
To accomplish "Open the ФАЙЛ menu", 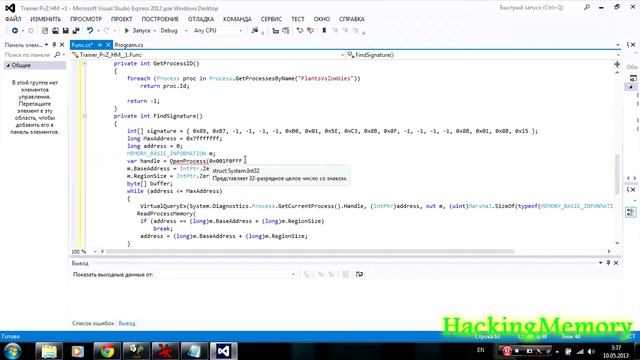I will (x=13, y=19).
